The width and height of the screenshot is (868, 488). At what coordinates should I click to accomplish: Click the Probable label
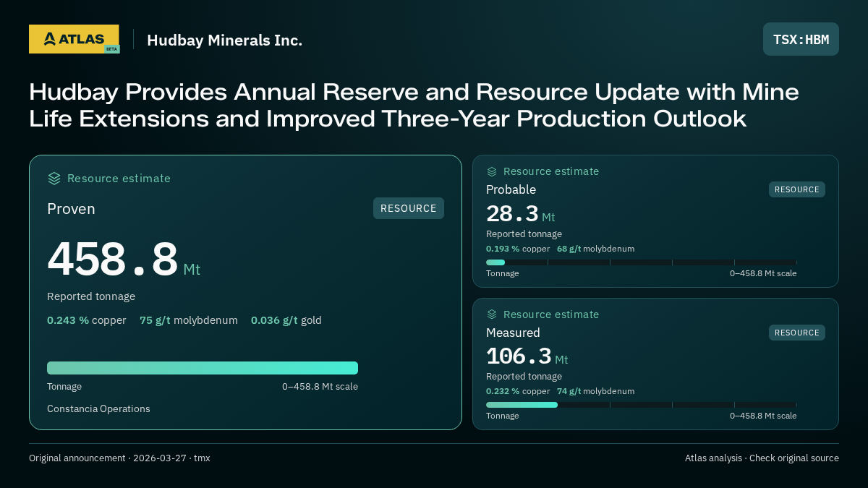511,189
